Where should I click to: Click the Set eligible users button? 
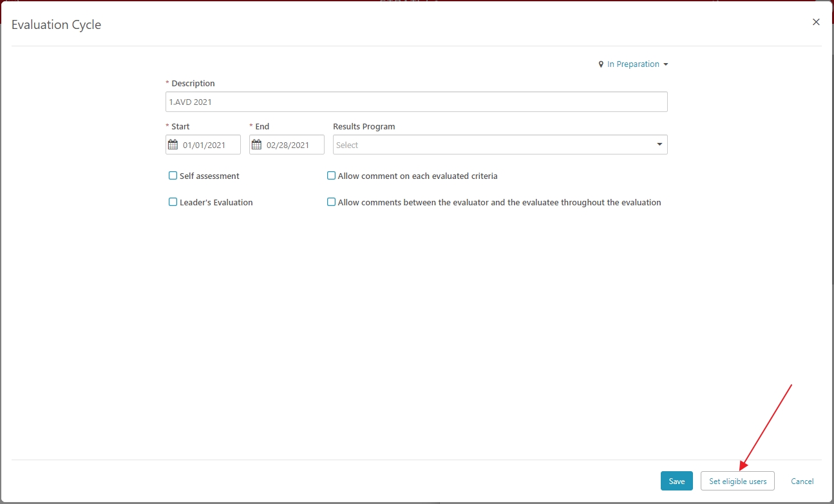pos(737,481)
